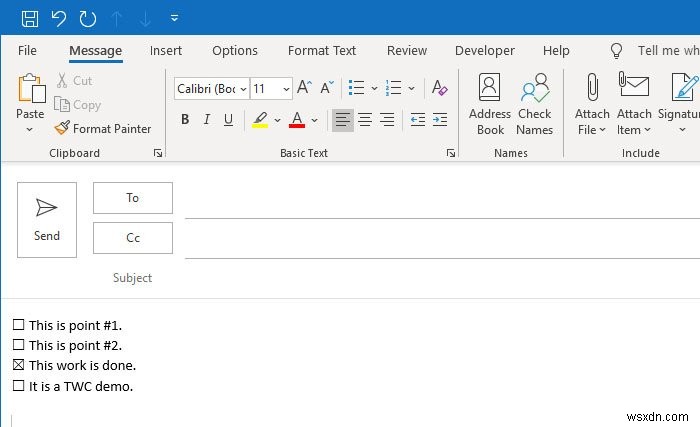Toggle underline formatting
The width and height of the screenshot is (700, 427).
pos(228,119)
